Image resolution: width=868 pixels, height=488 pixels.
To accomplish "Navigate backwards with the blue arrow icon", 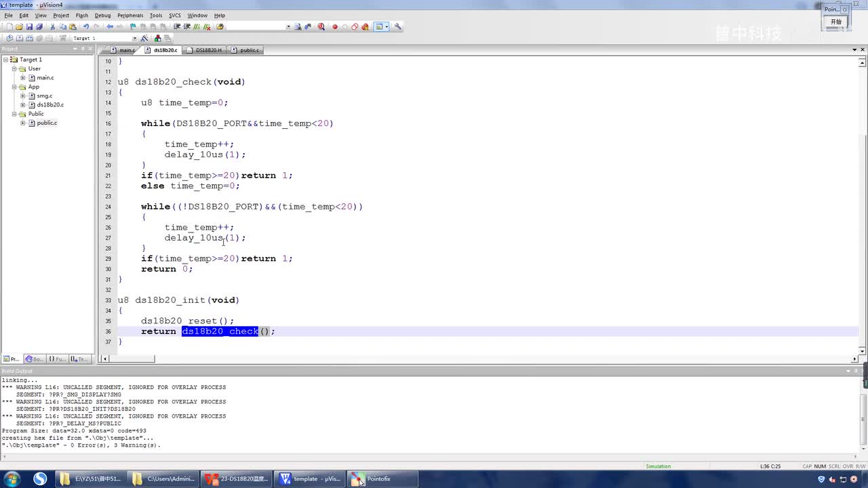I will (110, 27).
